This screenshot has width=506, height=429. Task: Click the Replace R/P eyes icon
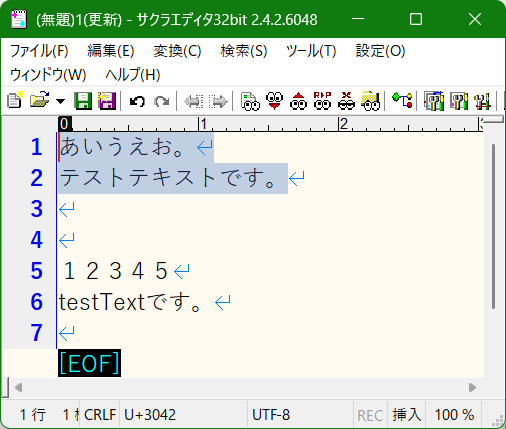pyautogui.click(x=322, y=101)
